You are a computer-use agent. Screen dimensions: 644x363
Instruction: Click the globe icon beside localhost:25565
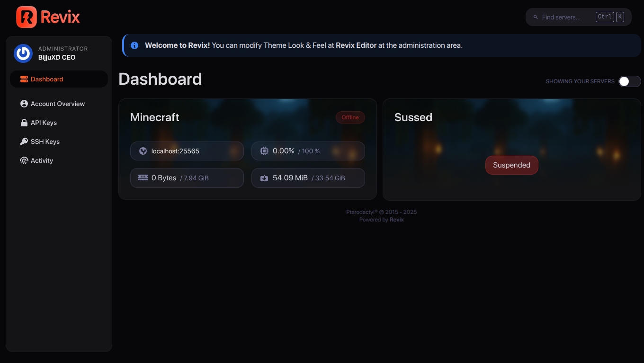pos(143,151)
